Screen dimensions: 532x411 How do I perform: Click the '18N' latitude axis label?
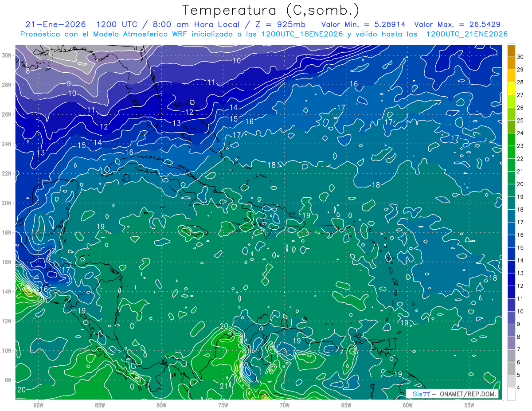click(x=7, y=232)
